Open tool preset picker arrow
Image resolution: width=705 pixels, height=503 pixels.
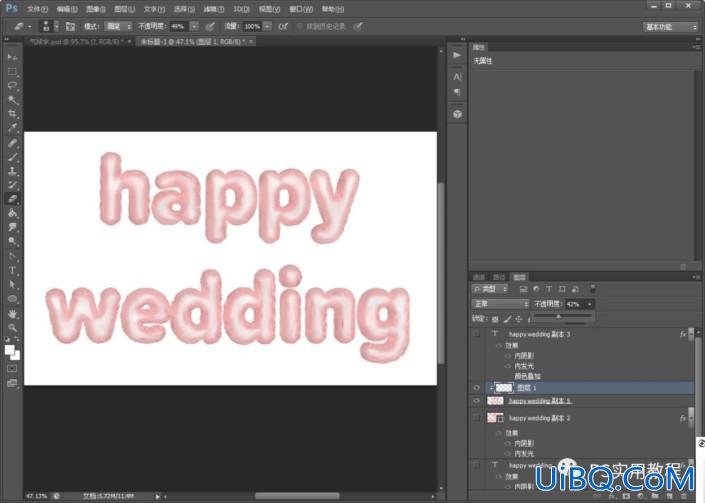30,27
